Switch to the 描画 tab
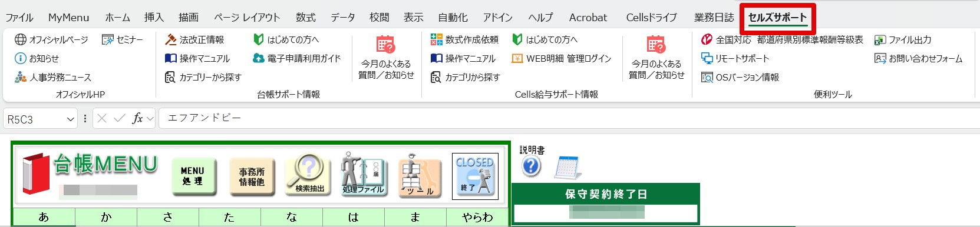980x227 pixels. 188,18
